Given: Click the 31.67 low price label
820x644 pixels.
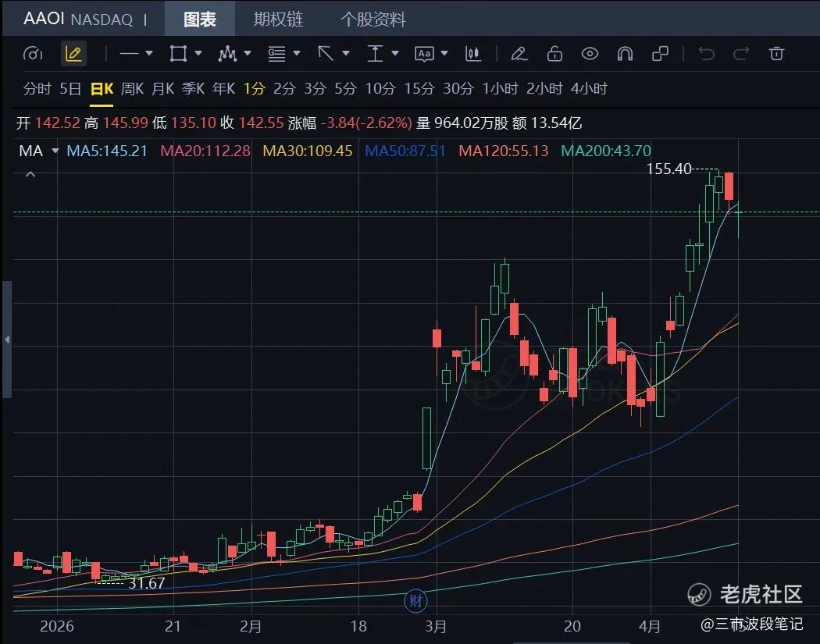Looking at the screenshot, I should [x=147, y=583].
